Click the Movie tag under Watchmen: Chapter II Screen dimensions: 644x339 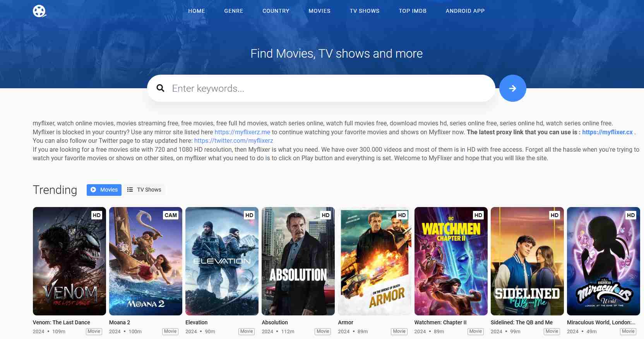(475, 332)
